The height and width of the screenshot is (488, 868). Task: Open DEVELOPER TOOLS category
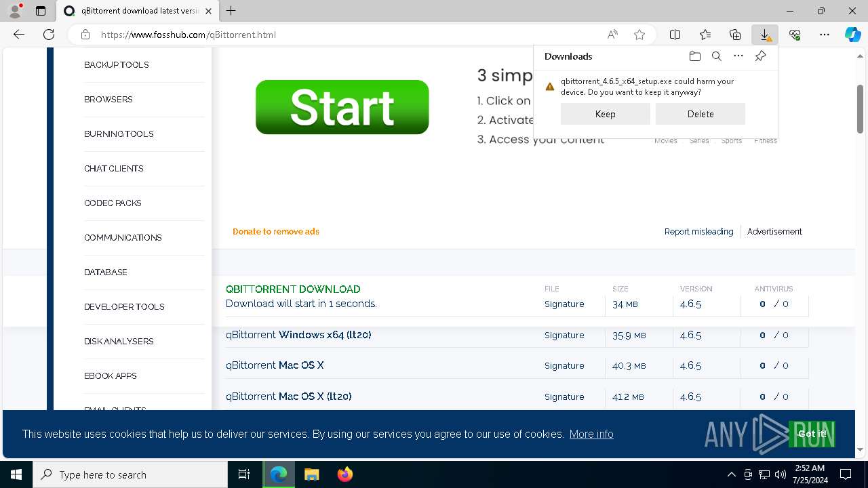[124, 306]
